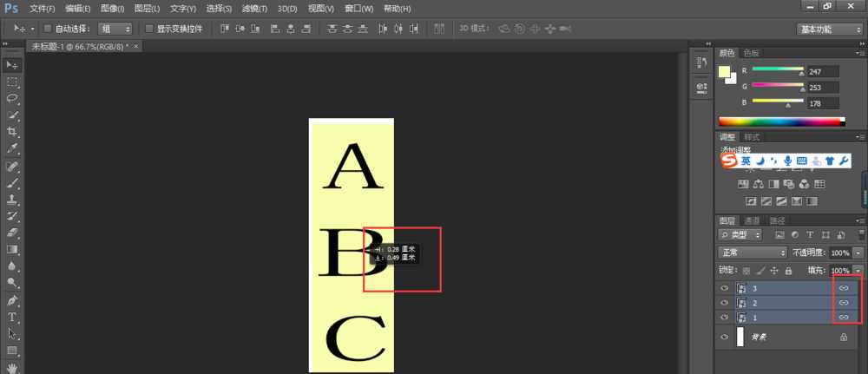Select the Crop tool

coord(12,131)
